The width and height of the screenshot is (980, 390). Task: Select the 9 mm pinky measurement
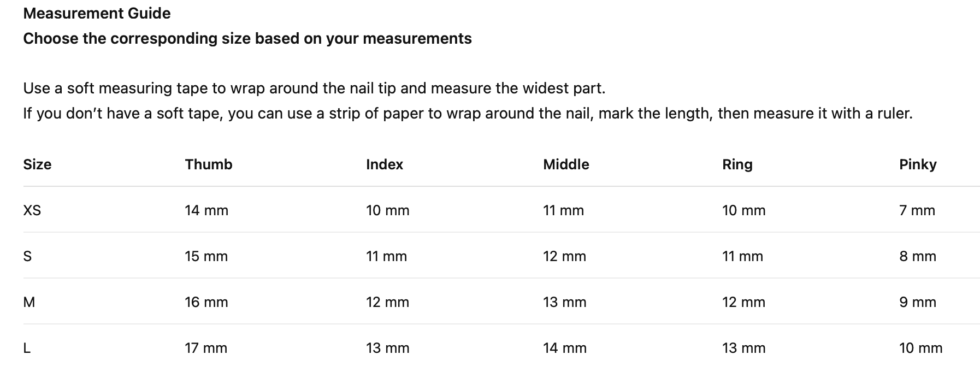click(917, 302)
